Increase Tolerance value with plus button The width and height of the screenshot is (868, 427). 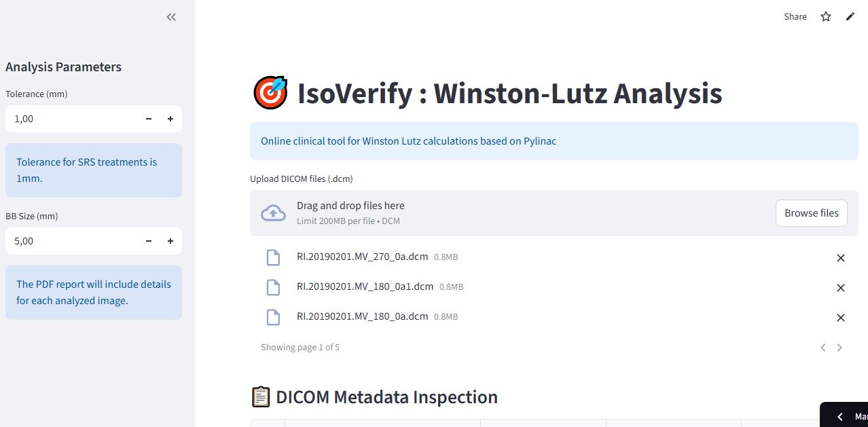pos(170,119)
